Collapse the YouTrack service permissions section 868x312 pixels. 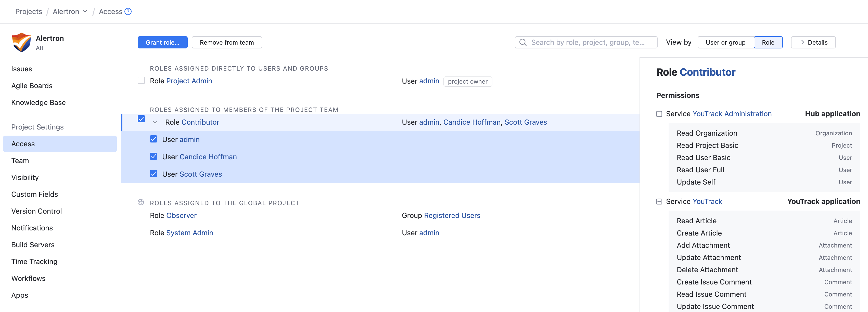(659, 201)
